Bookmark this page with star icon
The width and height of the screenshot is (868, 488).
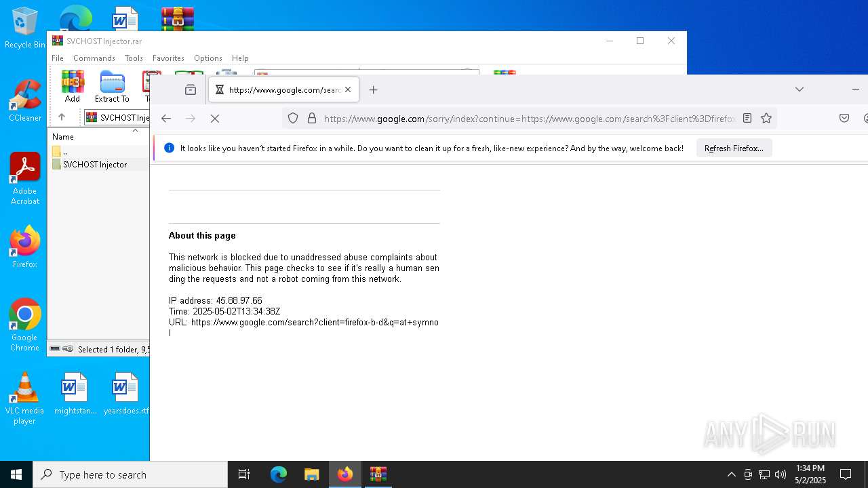[x=766, y=118]
